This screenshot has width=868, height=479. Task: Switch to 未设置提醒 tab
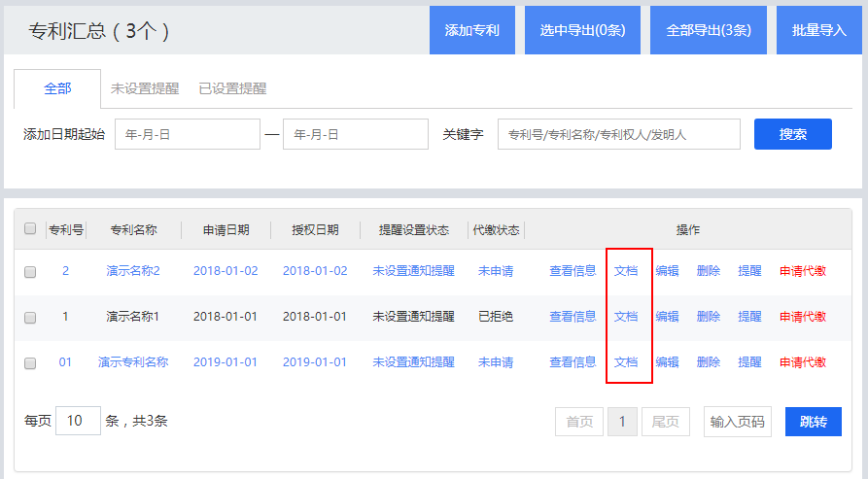pyautogui.click(x=145, y=88)
